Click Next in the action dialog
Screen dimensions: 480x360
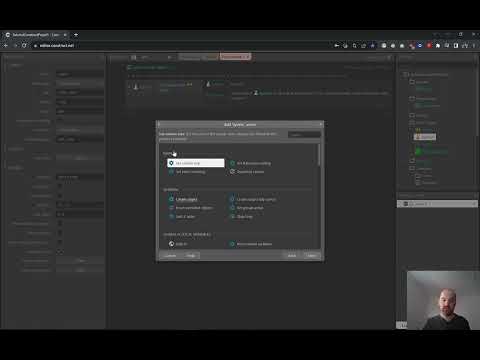click(x=312, y=256)
